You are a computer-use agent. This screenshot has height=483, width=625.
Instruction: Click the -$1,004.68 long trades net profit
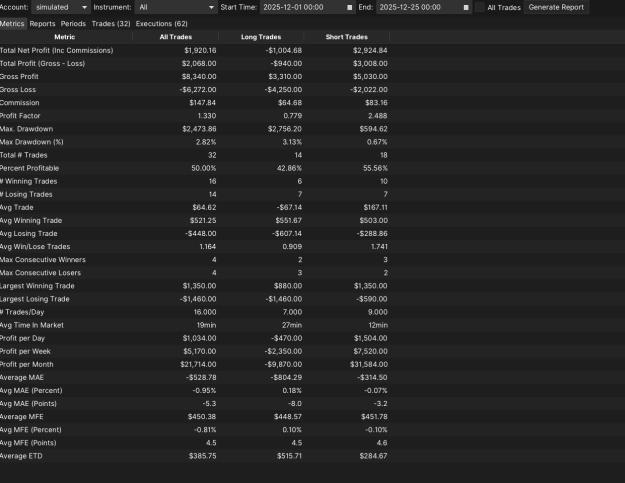pyautogui.click(x=283, y=51)
